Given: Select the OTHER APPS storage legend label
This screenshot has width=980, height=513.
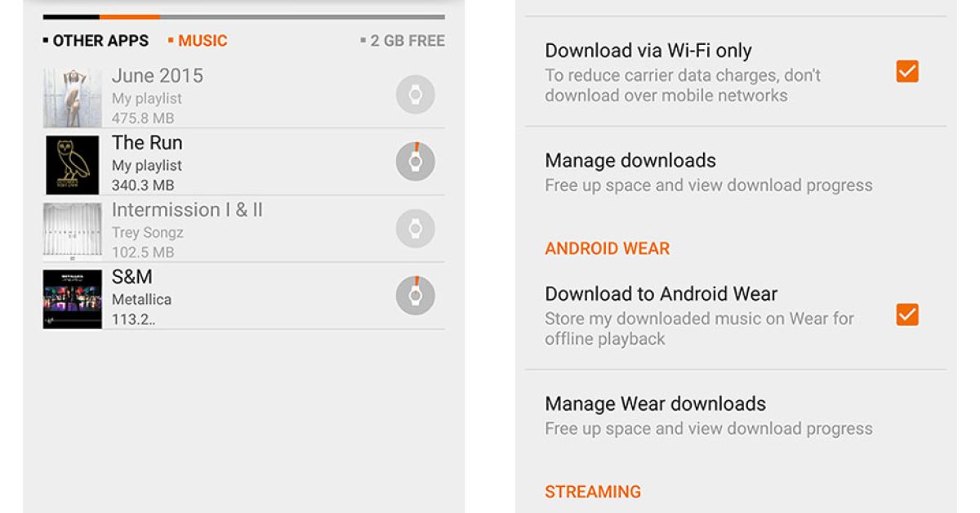Looking at the screenshot, I should [x=100, y=41].
